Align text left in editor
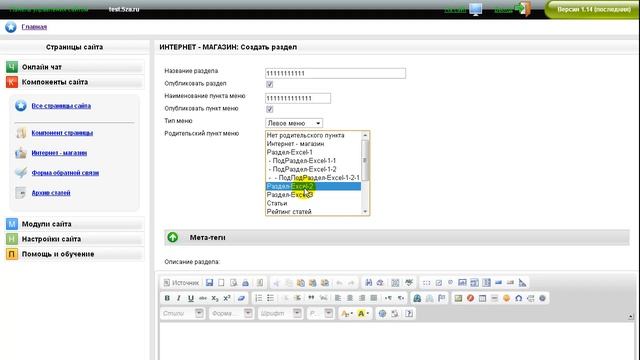The width and height of the screenshot is (640, 360). pos(338,298)
